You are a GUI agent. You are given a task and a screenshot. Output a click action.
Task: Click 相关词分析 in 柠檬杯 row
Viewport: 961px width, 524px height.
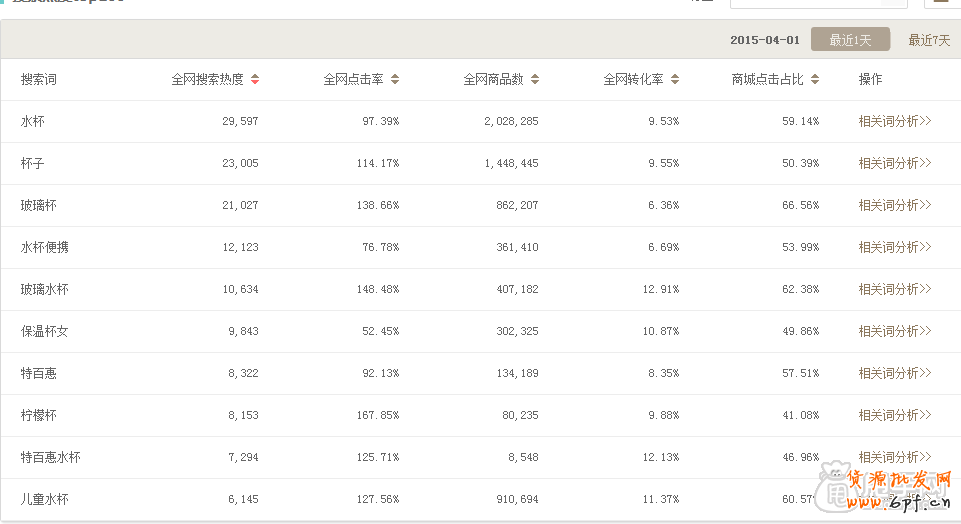[894, 415]
